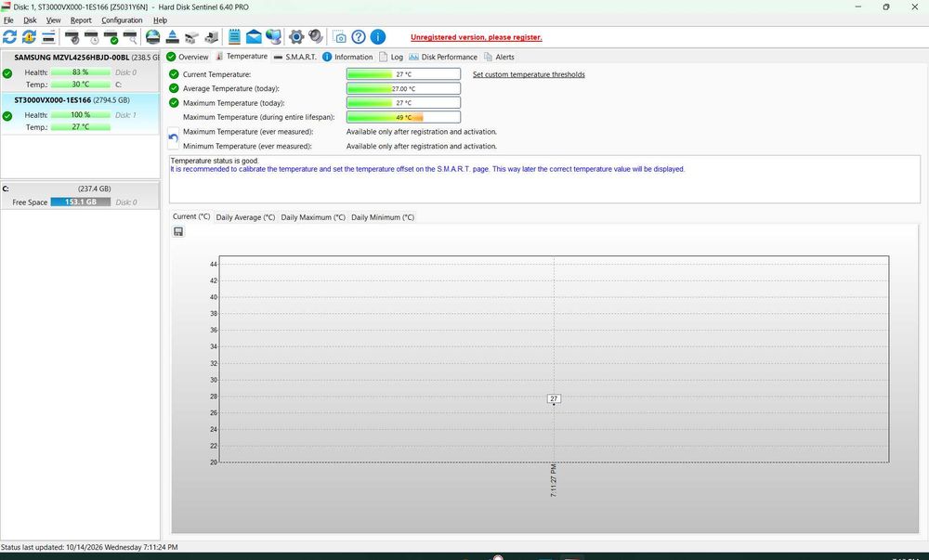
Task: Click the disk-with-gear test toolbar icon
Action: point(72,37)
